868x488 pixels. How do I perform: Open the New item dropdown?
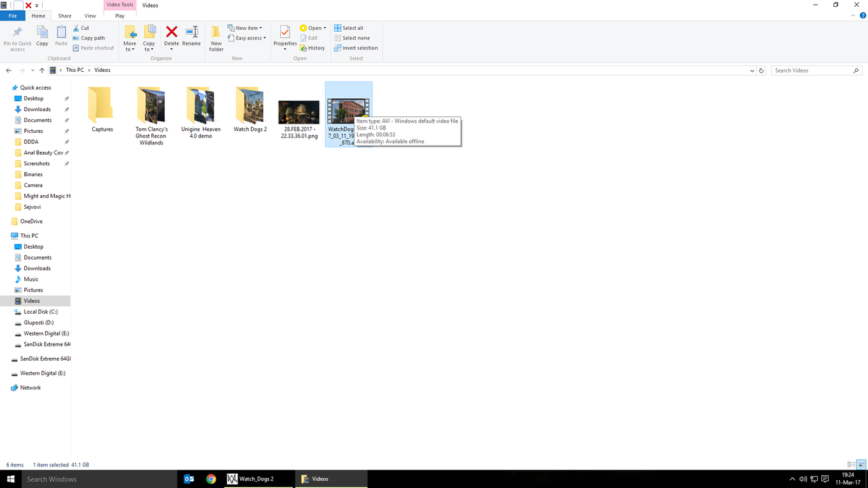[245, 28]
